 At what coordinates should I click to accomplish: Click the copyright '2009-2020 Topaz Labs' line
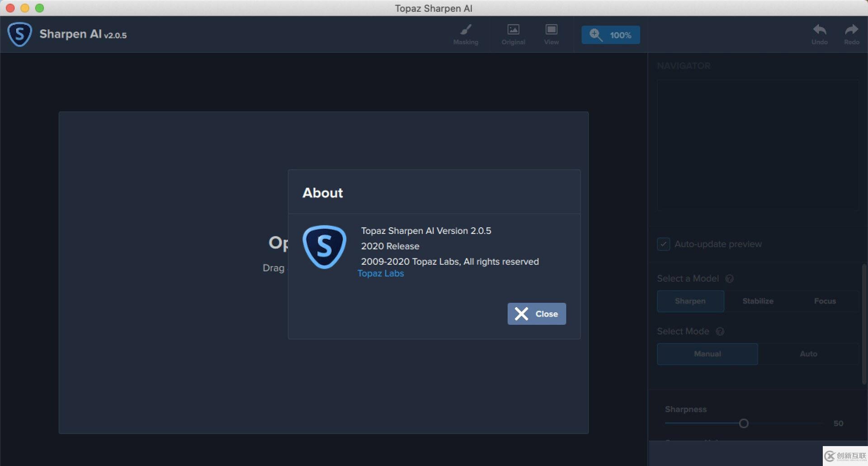click(x=450, y=262)
